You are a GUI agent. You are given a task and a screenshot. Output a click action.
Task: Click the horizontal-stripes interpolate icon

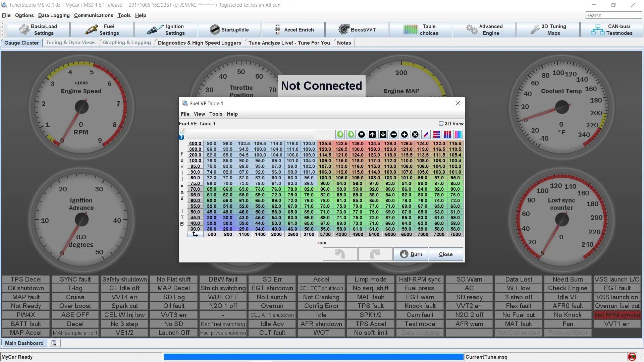point(437,134)
